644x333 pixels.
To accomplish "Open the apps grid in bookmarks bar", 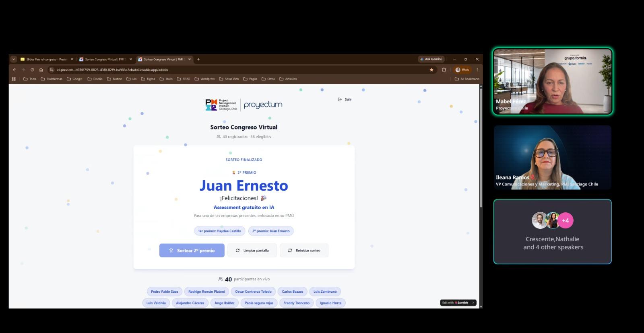I will pos(14,79).
